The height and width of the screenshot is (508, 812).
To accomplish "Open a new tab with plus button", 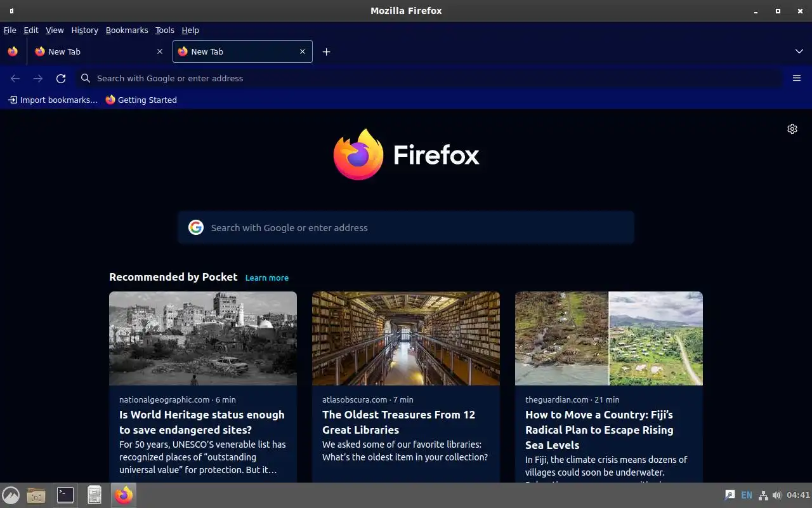I will pos(326,51).
